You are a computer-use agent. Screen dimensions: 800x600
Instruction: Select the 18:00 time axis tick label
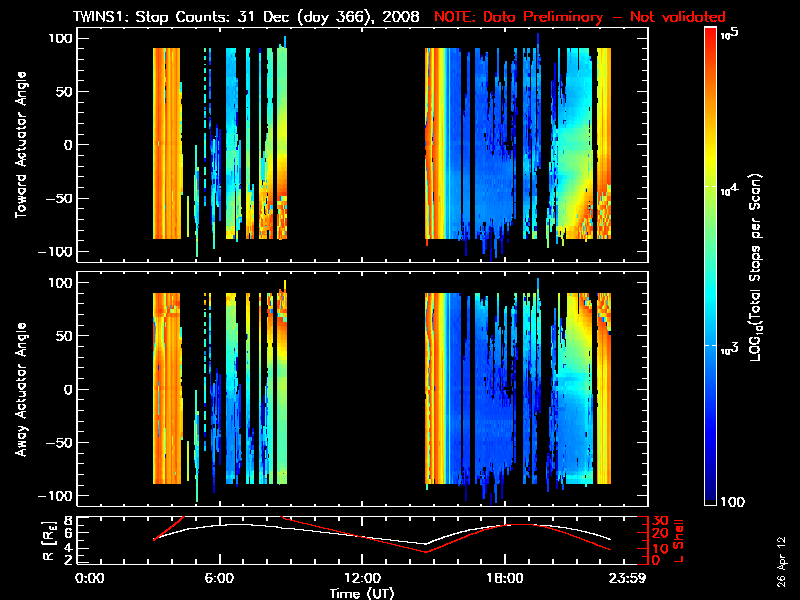pos(504,577)
